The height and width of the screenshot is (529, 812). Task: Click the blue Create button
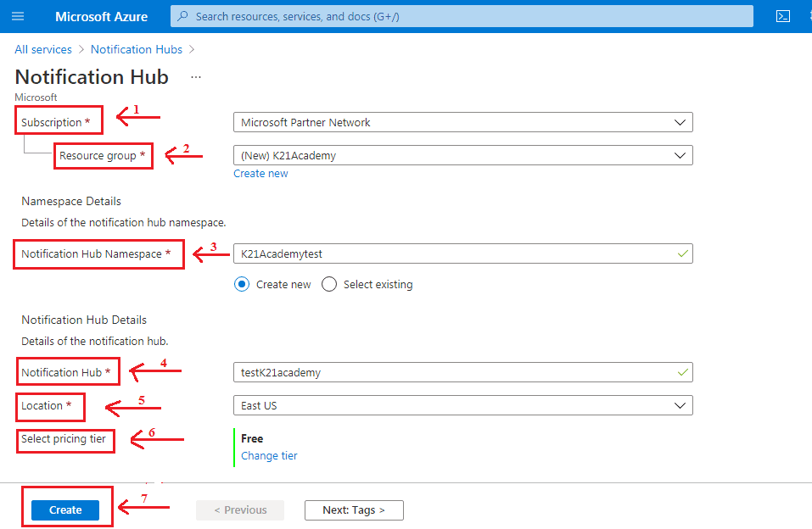[x=65, y=510]
